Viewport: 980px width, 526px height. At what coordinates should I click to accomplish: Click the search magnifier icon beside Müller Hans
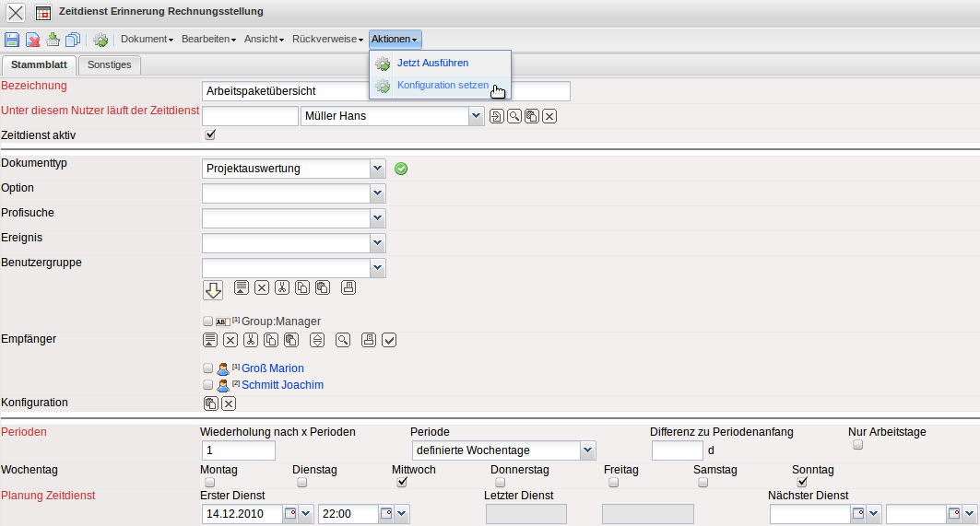(x=514, y=116)
